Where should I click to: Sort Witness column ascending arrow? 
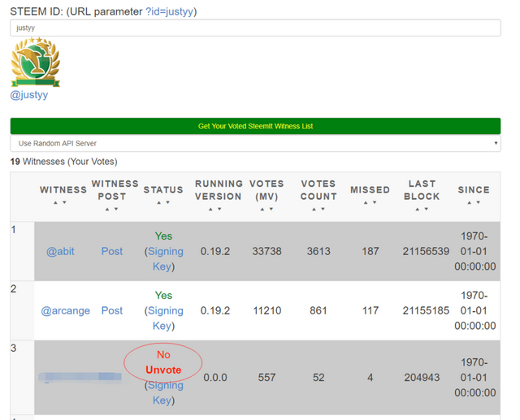[56, 202]
